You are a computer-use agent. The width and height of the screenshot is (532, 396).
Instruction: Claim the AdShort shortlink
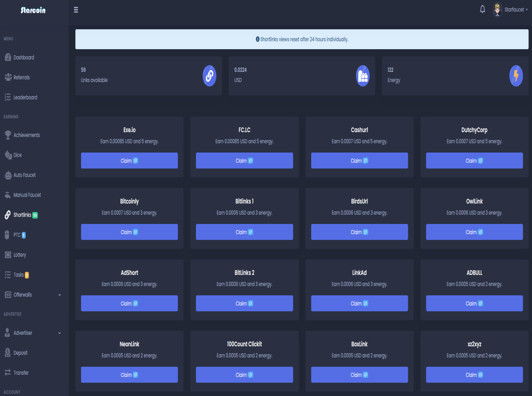coord(129,303)
